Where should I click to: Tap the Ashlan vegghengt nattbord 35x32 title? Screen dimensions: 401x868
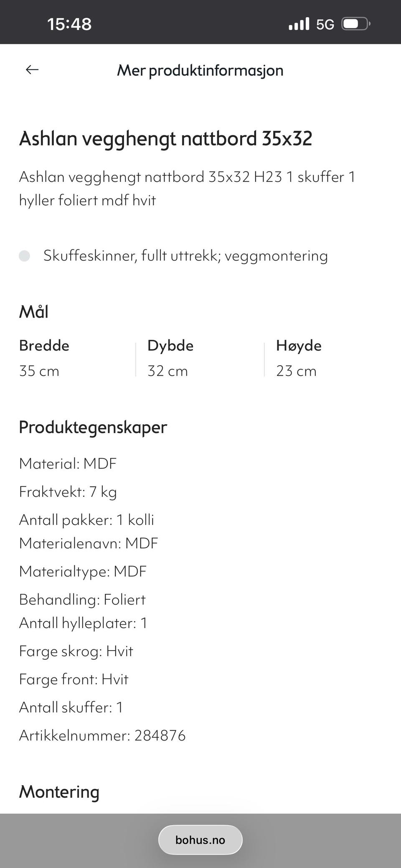166,139
